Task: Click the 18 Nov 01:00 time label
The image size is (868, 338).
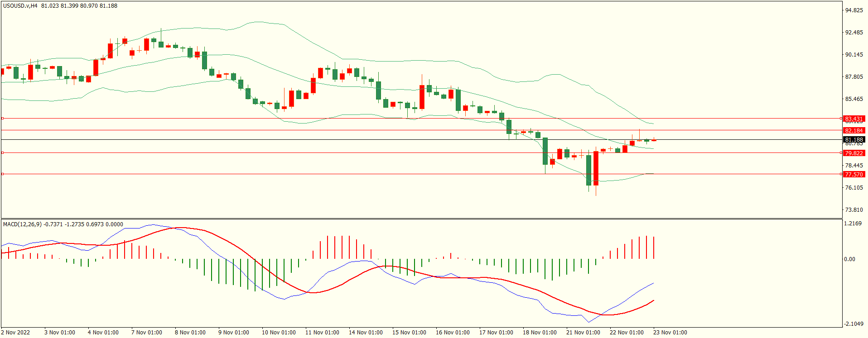Action: 540,333
